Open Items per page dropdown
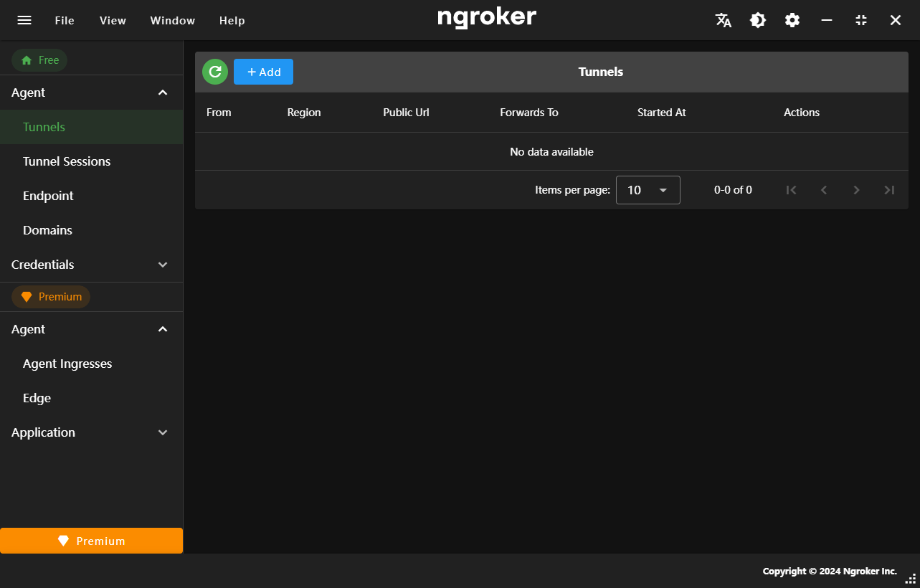Screen dimensions: 920x588 (648, 190)
